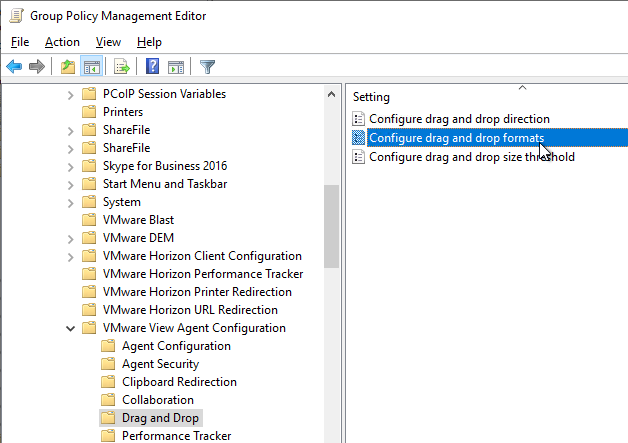628x443 pixels.
Task: Select Configure drag and drop size threshold
Action: (x=472, y=157)
